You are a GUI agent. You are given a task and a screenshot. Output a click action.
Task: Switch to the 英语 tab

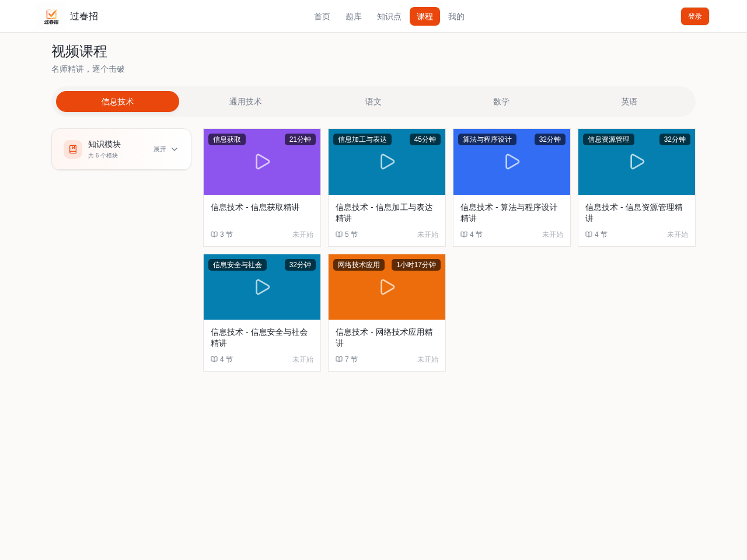pos(629,101)
